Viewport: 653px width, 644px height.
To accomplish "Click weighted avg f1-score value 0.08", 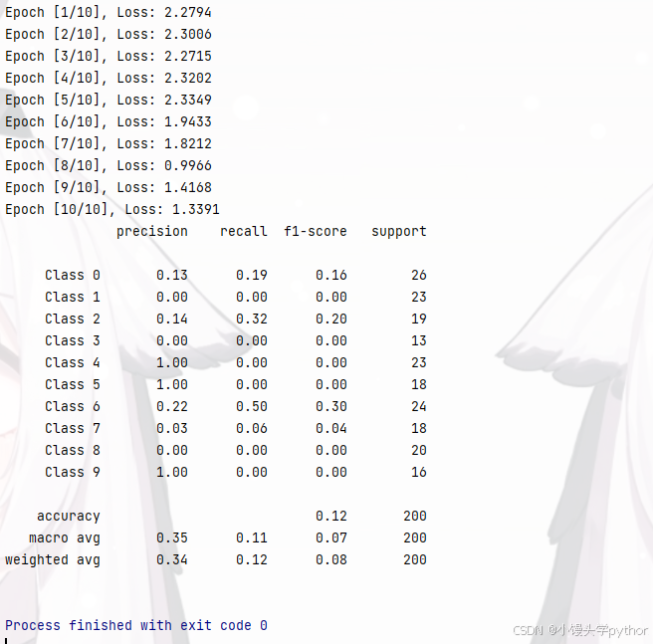I will click(x=331, y=559).
